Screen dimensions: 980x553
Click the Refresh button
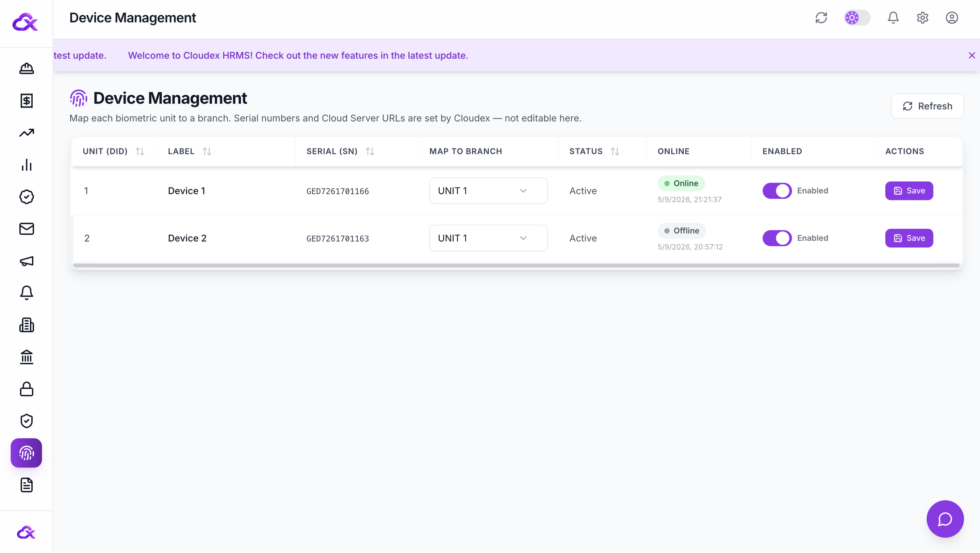point(927,106)
